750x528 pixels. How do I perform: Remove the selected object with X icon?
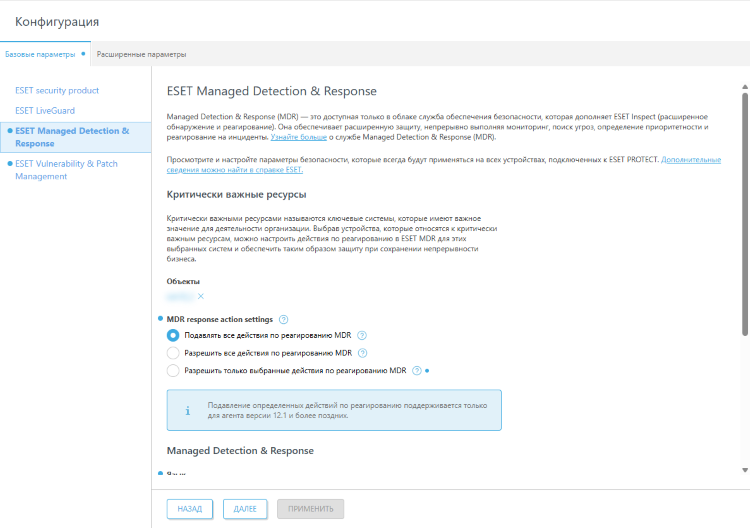tap(201, 296)
